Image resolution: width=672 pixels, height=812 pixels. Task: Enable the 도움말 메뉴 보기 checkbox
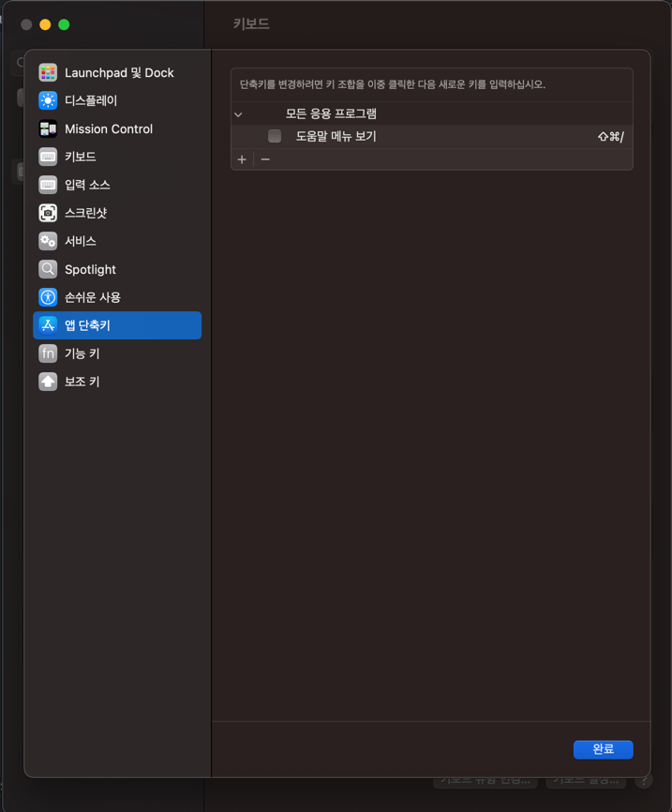[275, 136]
